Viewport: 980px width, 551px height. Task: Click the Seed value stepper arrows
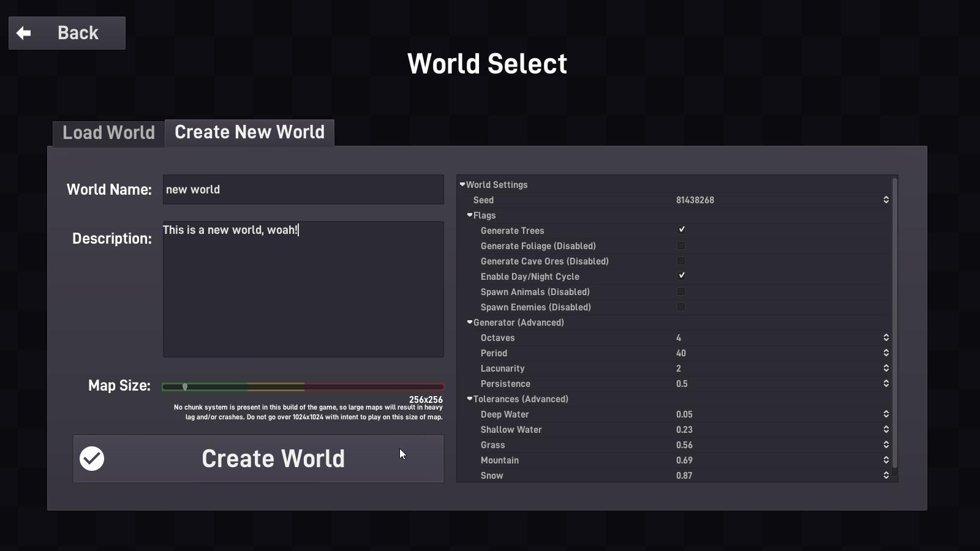(x=886, y=200)
